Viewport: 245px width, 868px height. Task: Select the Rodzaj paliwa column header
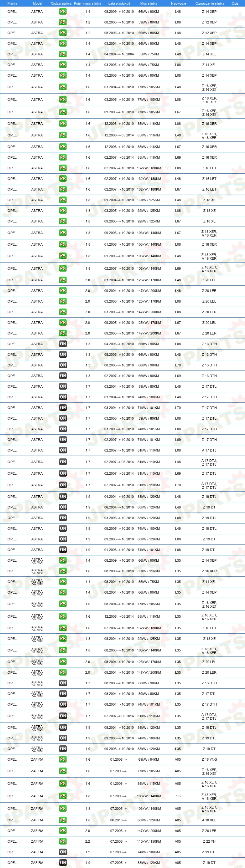61,3
